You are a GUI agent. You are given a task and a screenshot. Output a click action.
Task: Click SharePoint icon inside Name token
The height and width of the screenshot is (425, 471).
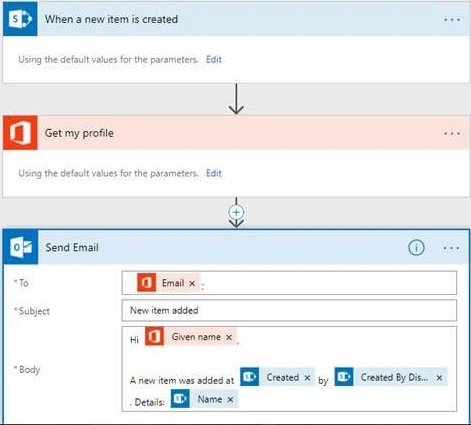pyautogui.click(x=180, y=399)
